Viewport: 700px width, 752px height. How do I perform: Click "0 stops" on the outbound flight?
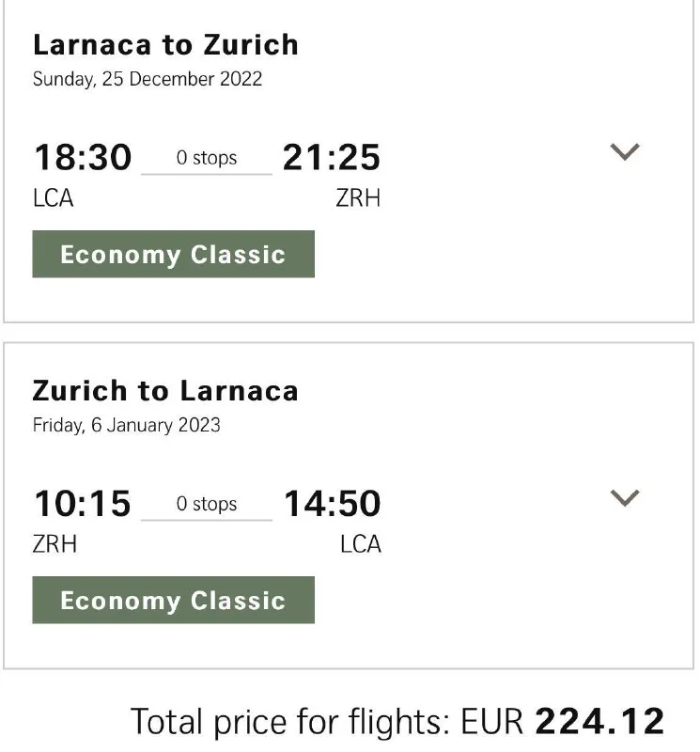click(207, 158)
